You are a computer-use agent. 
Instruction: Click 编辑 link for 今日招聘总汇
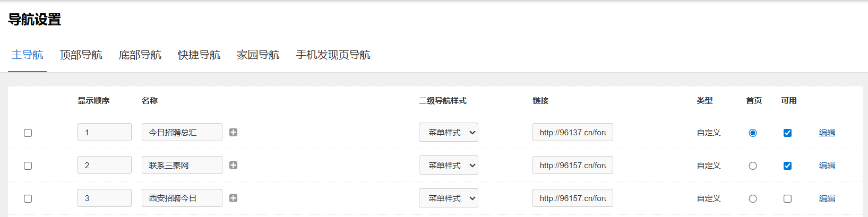[827, 133]
